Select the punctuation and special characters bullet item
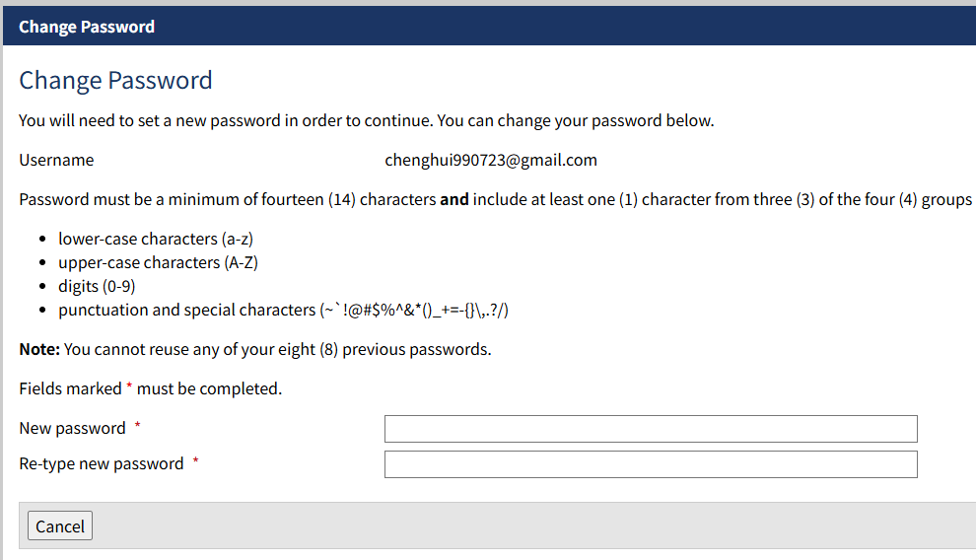Screen dimensions: 976x560 (x=283, y=310)
